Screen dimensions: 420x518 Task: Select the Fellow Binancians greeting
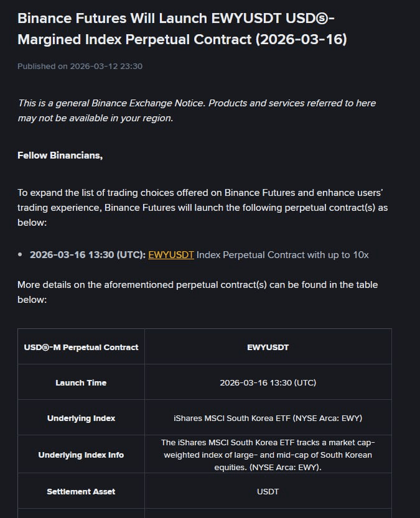point(60,155)
